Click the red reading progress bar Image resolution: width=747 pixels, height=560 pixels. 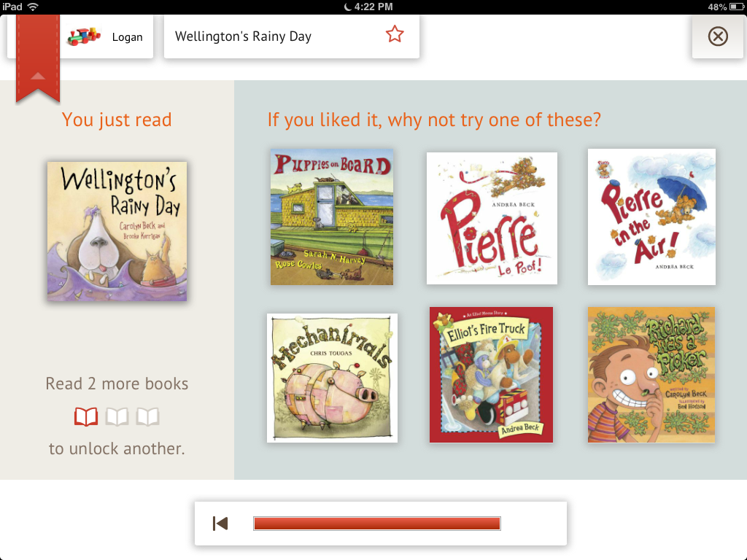[376, 524]
